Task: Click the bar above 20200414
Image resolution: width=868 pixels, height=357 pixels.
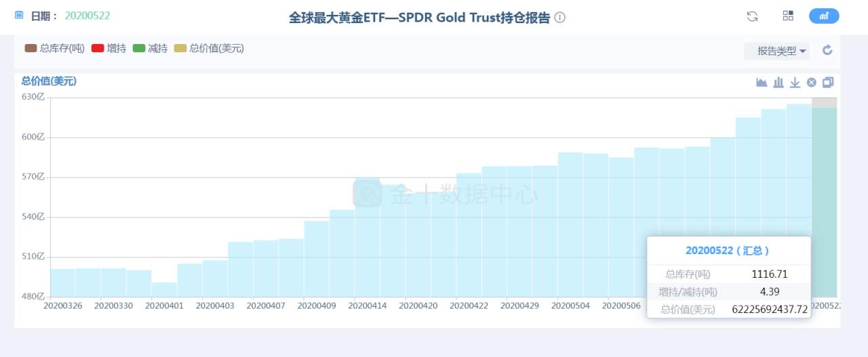Action: (x=367, y=237)
